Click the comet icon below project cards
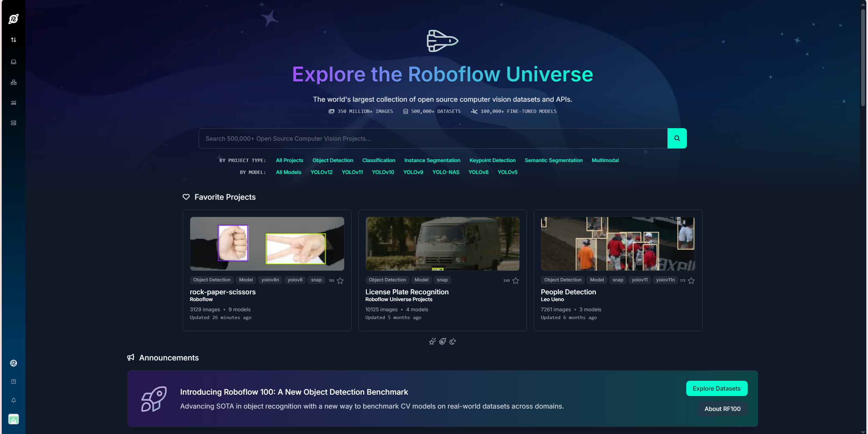Screen dimensions: 868x434 click(x=442, y=341)
